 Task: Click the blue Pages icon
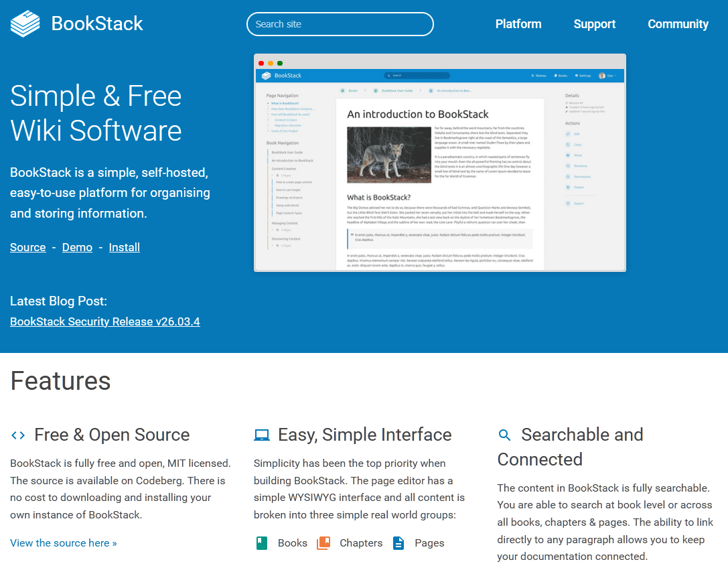pyautogui.click(x=398, y=543)
